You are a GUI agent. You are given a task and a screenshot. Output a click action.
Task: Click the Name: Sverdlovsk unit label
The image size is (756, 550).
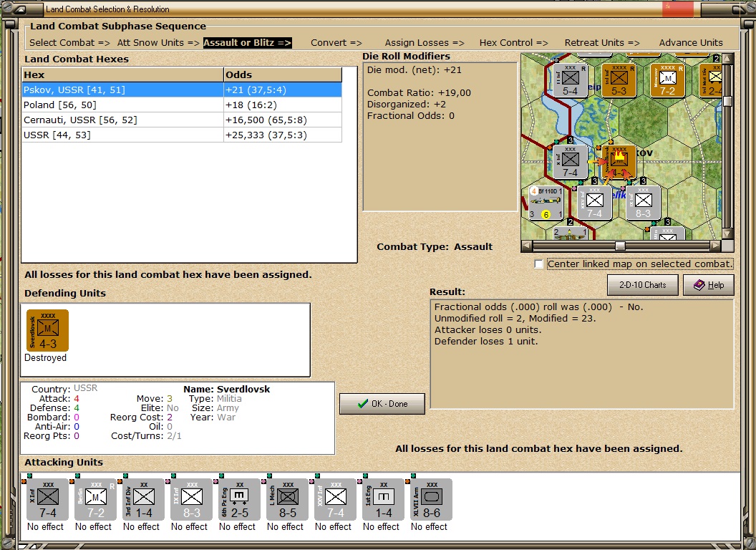(227, 390)
